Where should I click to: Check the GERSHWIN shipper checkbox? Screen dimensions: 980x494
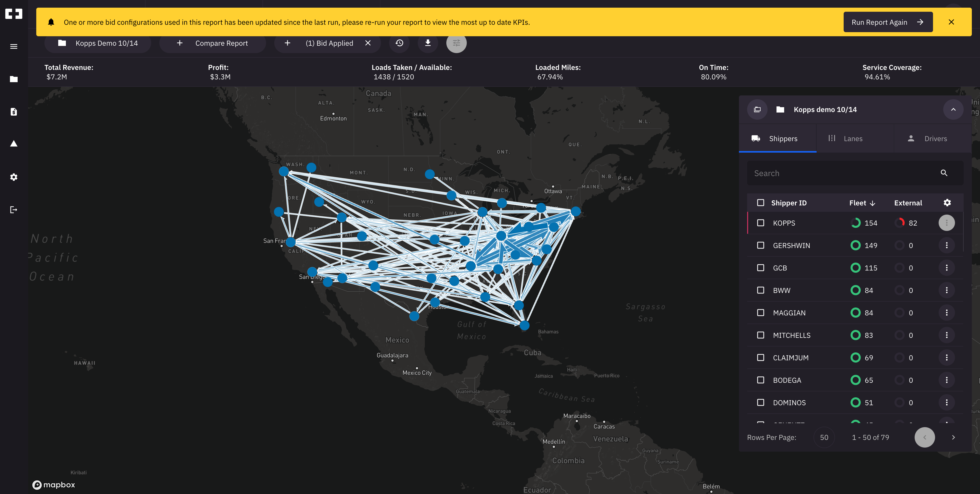760,245
